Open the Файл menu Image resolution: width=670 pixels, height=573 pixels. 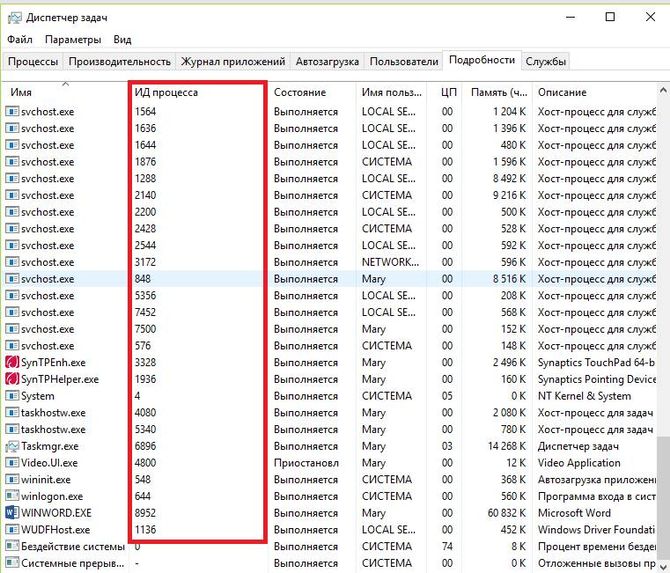coord(20,40)
